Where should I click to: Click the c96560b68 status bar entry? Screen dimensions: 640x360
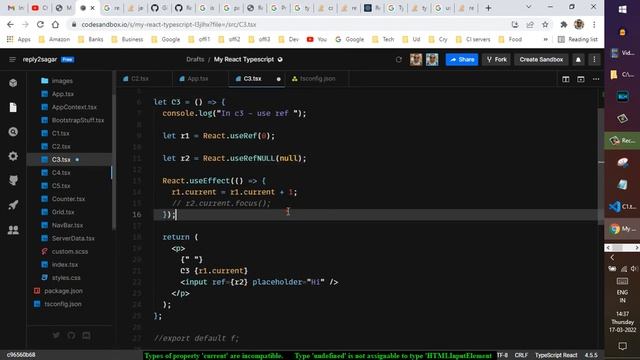click(x=21, y=355)
